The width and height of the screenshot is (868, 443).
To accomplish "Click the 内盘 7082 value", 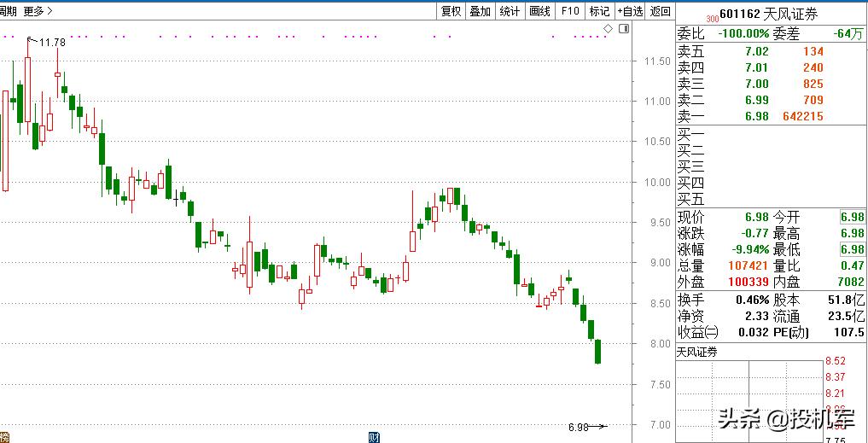I will coord(851,282).
